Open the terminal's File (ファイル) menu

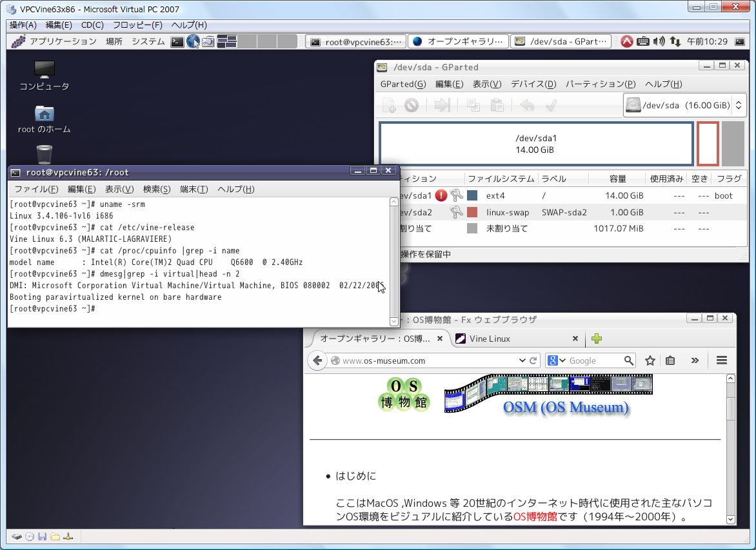tap(36, 189)
